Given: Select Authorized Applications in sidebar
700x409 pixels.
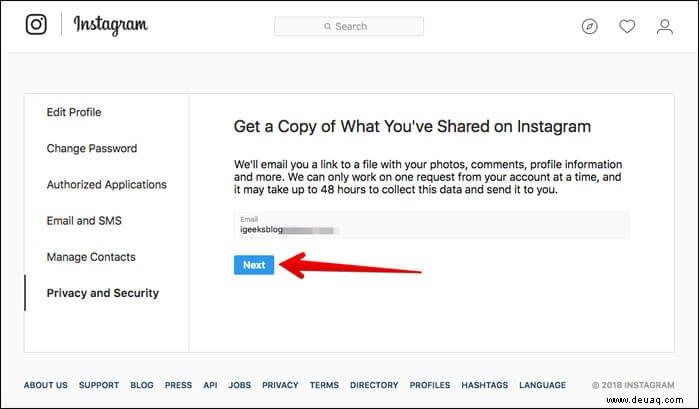Looking at the screenshot, I should click(x=106, y=184).
